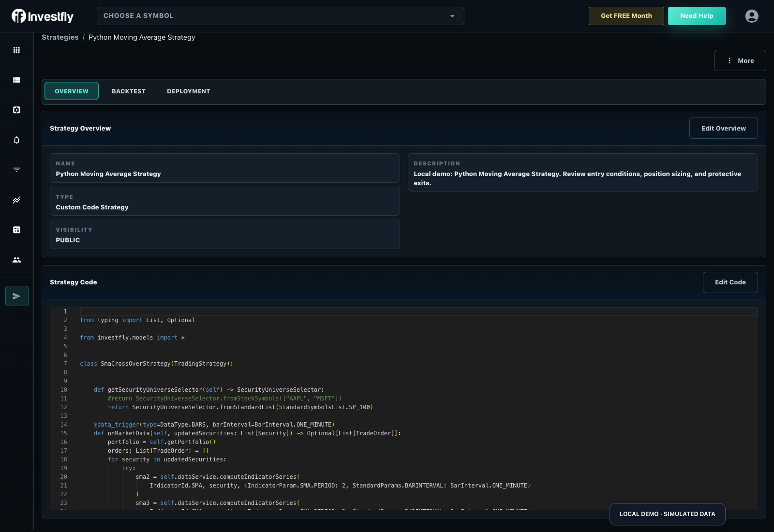Open the alerts bell icon in sidebar
The height and width of the screenshot is (532, 774).
pos(16,140)
